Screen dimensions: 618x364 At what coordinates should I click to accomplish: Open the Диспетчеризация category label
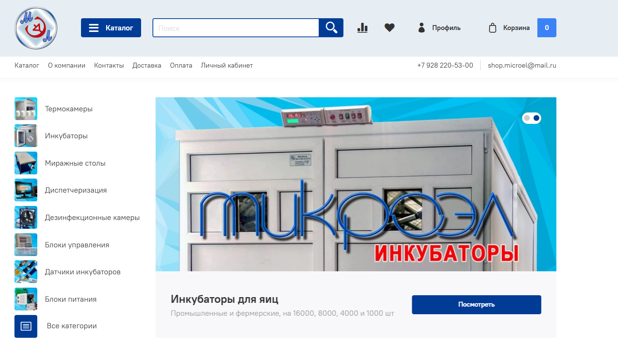tap(76, 190)
